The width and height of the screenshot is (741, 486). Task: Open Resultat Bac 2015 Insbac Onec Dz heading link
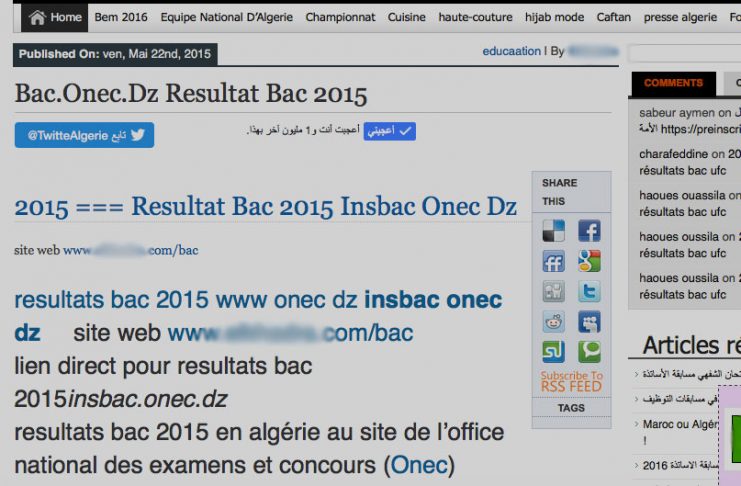(266, 207)
